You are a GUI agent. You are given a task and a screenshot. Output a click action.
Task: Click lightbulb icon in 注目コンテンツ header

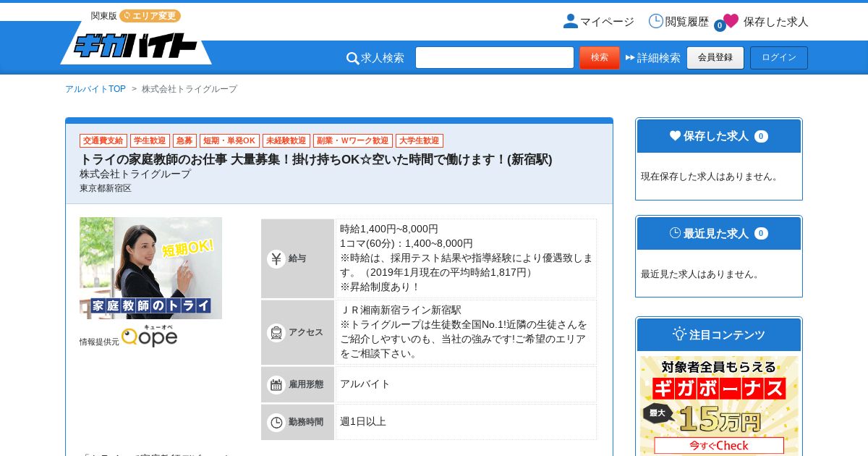click(x=679, y=334)
